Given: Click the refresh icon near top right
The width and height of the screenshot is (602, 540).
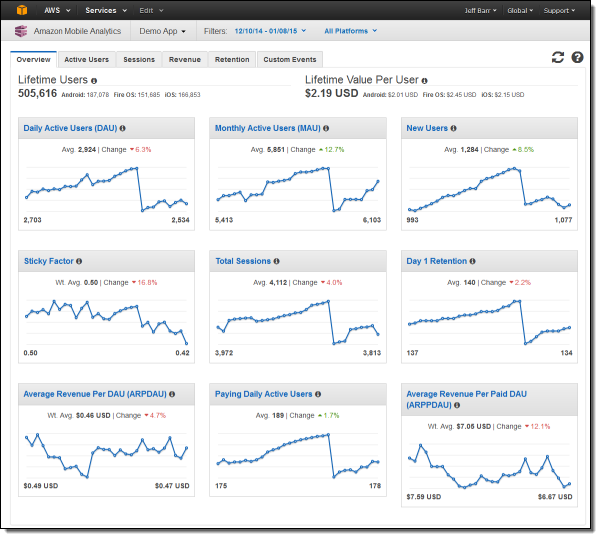Looking at the screenshot, I should 558,58.
